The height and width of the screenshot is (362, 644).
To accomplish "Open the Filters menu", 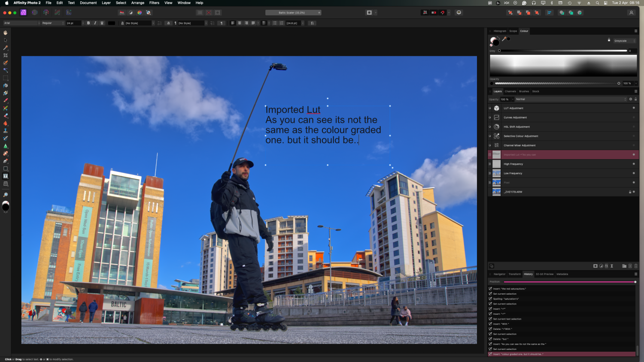I will pos(154,3).
